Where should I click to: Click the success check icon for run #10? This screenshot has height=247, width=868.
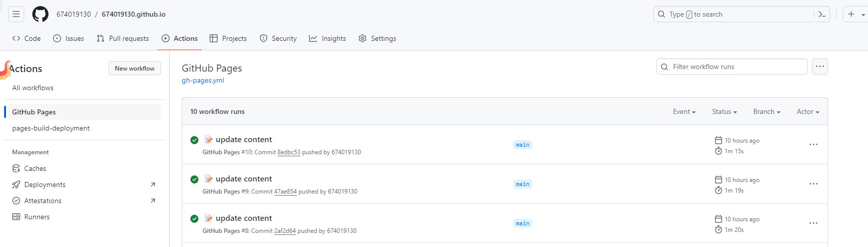194,140
